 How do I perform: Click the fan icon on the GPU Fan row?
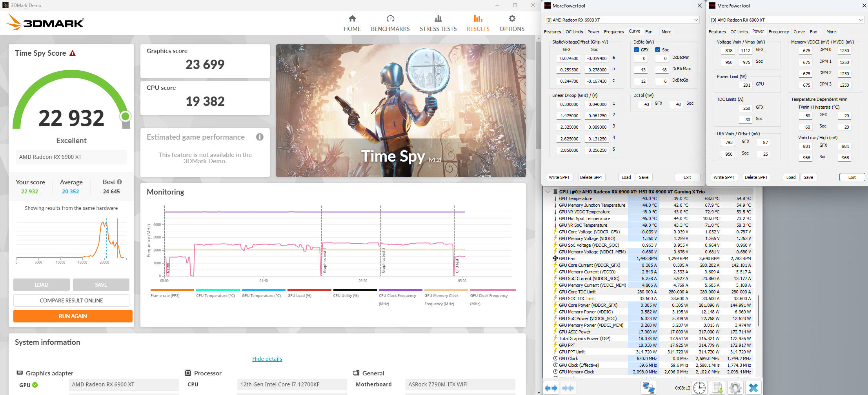pos(555,258)
